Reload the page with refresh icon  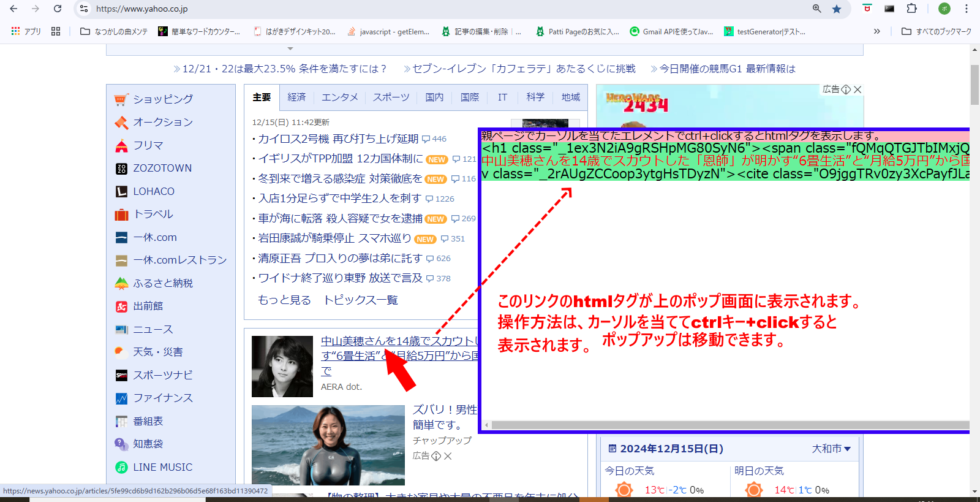[x=58, y=9]
